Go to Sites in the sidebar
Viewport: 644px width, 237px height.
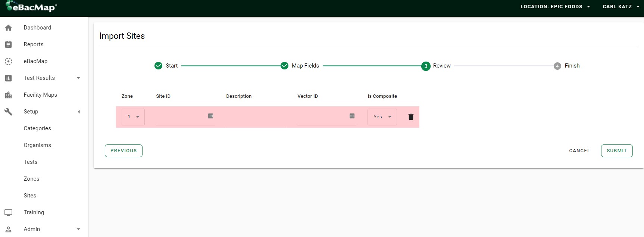tap(30, 196)
